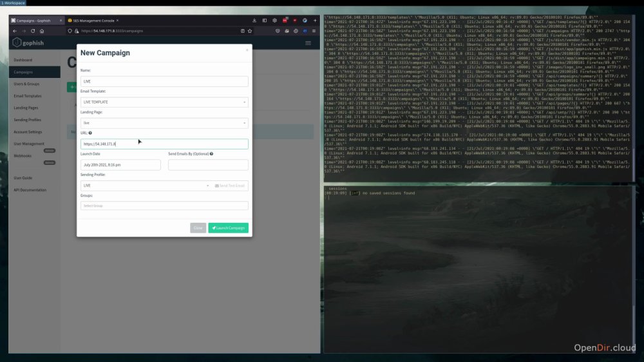Toggle reader view in the address bar
This screenshot has height=362, width=644.
(x=242, y=31)
